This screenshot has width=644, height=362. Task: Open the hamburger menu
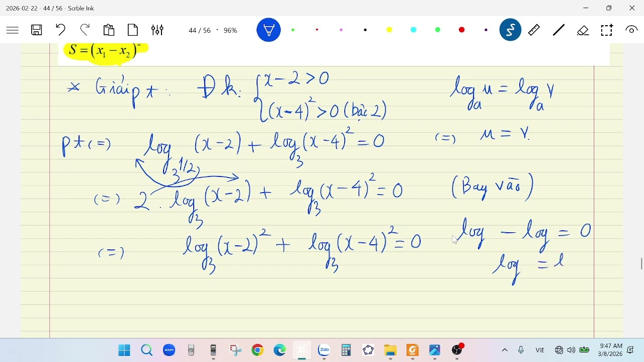click(13, 30)
